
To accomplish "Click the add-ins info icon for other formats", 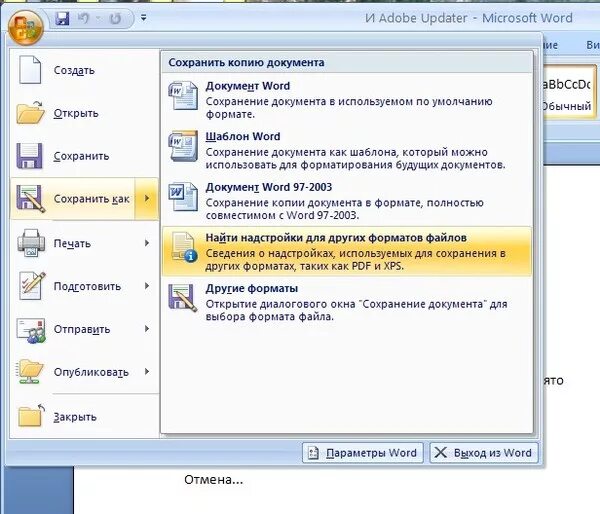I will 184,247.
